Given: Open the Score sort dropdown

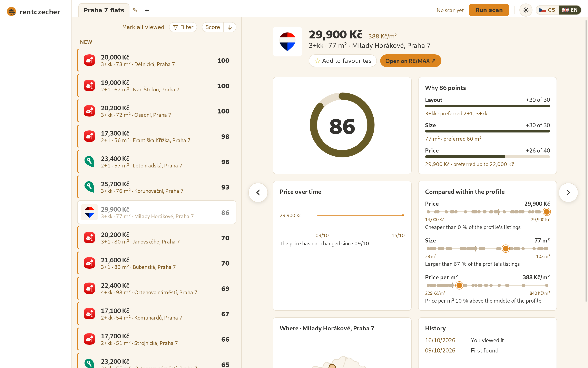Looking at the screenshot, I should (213, 27).
